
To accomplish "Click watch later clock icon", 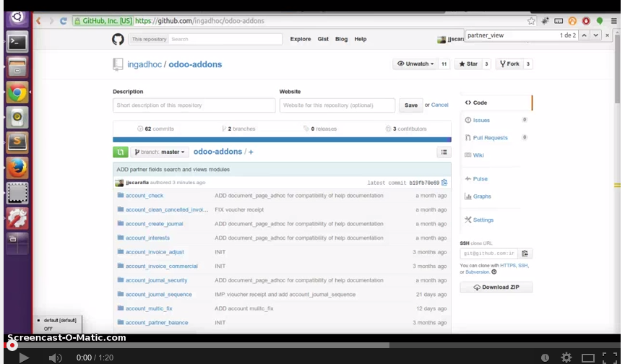I will (545, 357).
